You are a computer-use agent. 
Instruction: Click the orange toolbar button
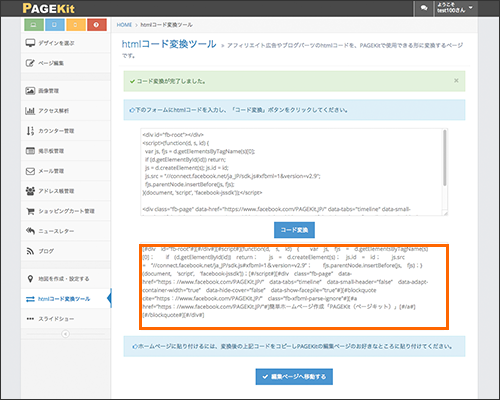click(x=76, y=25)
